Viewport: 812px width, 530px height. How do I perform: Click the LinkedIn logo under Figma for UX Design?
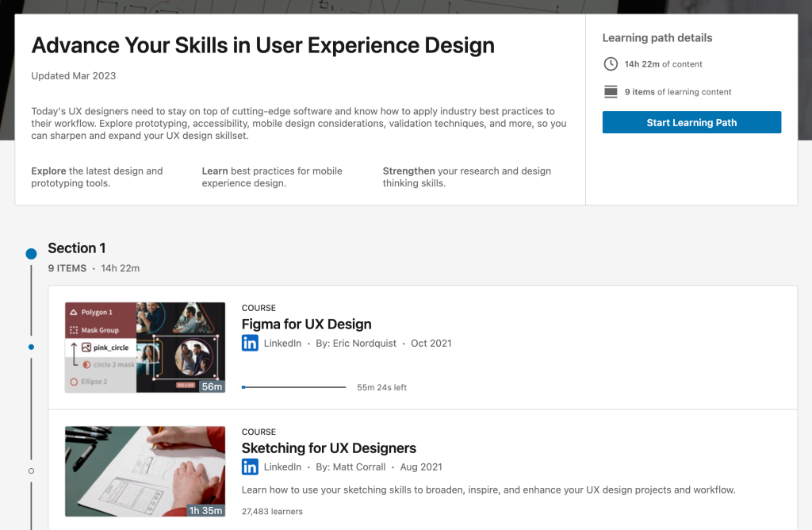(x=250, y=344)
